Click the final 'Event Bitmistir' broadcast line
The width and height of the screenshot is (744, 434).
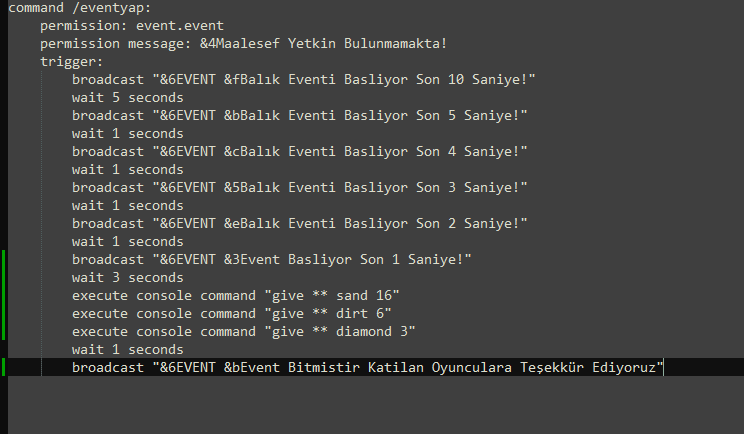click(x=368, y=368)
